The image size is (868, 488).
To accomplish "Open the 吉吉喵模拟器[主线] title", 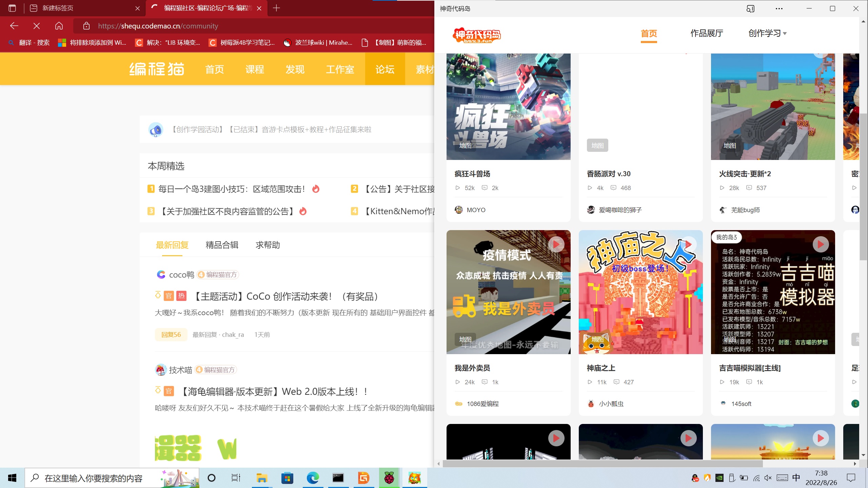I will pos(750,368).
